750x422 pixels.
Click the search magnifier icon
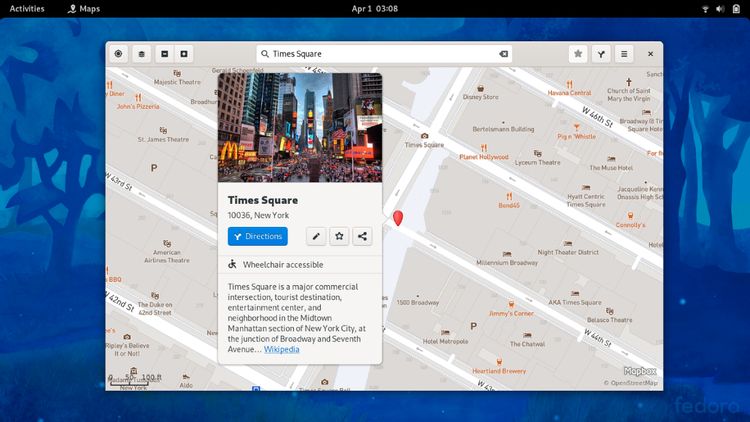[x=265, y=54]
